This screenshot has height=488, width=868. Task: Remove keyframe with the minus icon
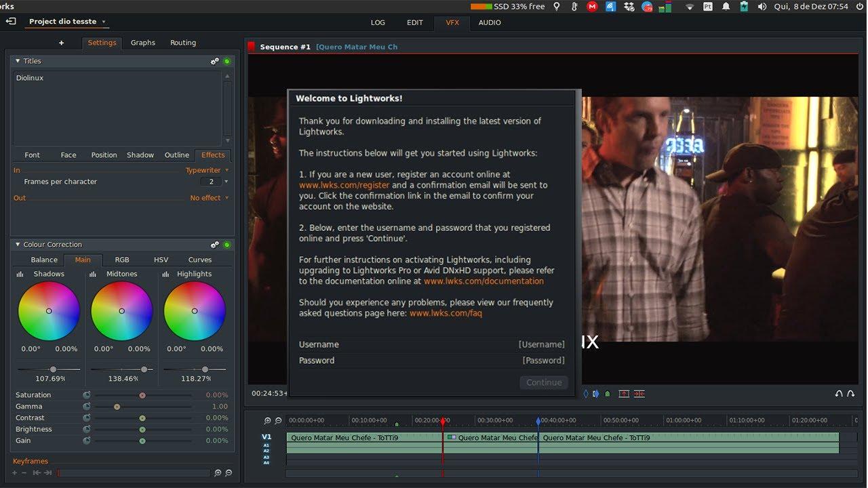(24, 472)
